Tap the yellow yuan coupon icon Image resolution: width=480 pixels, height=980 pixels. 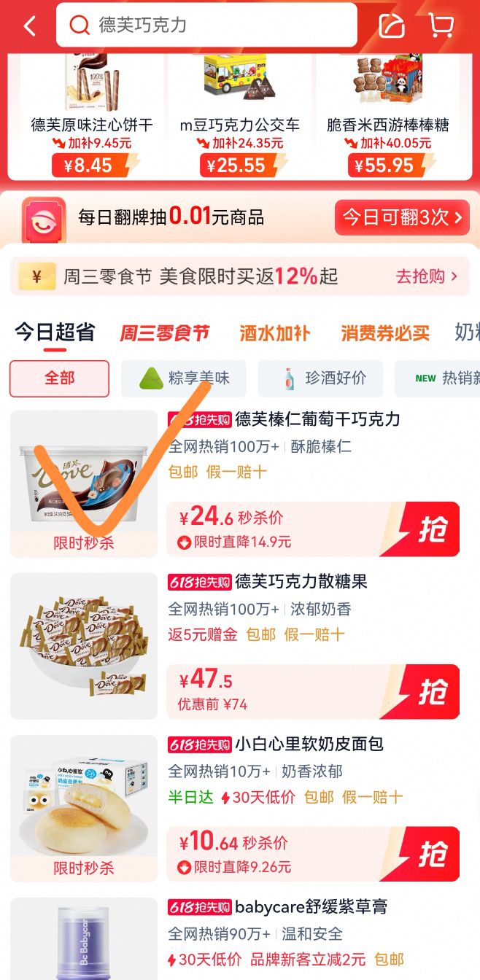[x=37, y=276]
